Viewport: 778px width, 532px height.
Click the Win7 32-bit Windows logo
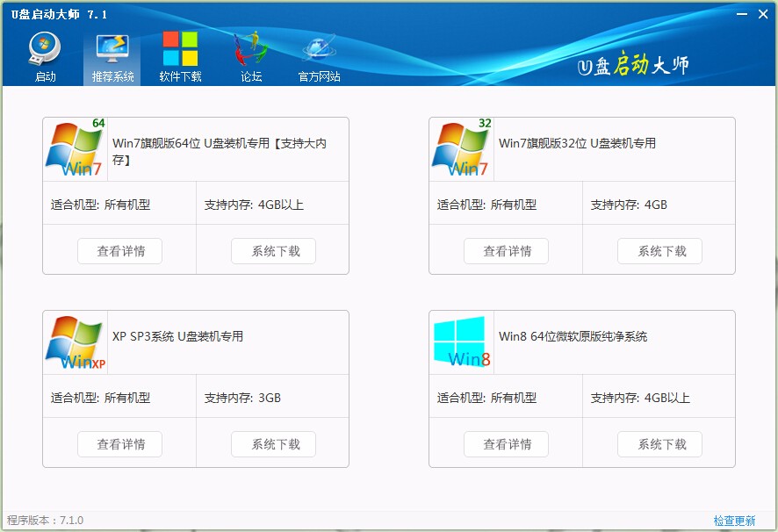(461, 147)
